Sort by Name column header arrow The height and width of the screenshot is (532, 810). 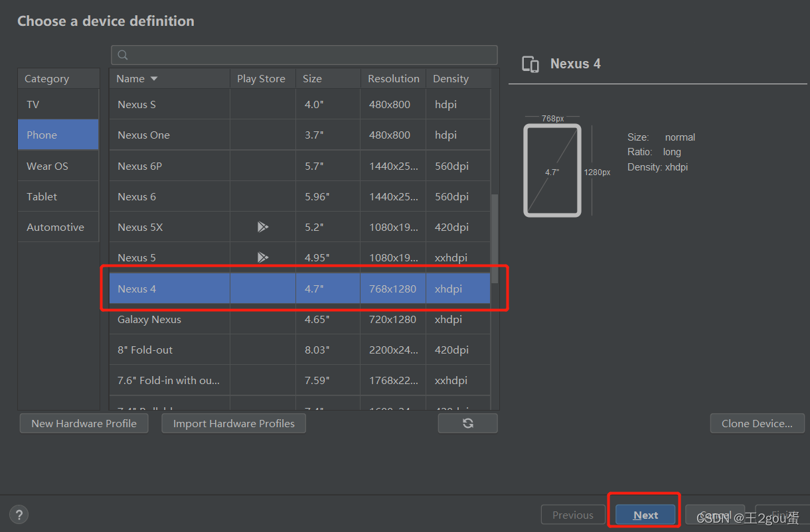(x=154, y=78)
